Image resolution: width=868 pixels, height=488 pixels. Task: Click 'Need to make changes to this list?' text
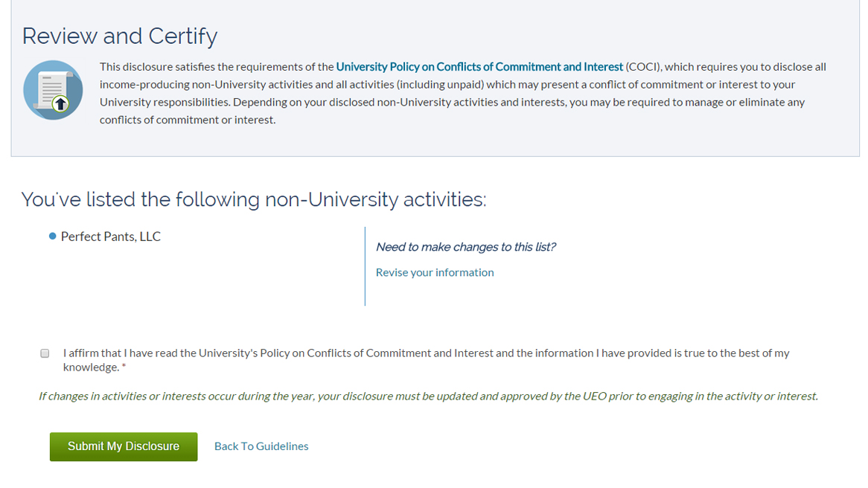465,247
